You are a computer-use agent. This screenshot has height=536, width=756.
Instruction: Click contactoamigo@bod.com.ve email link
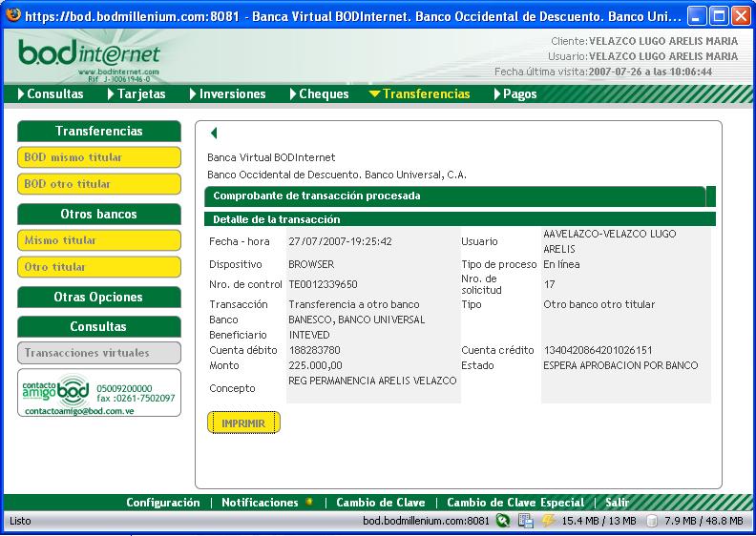(x=79, y=411)
